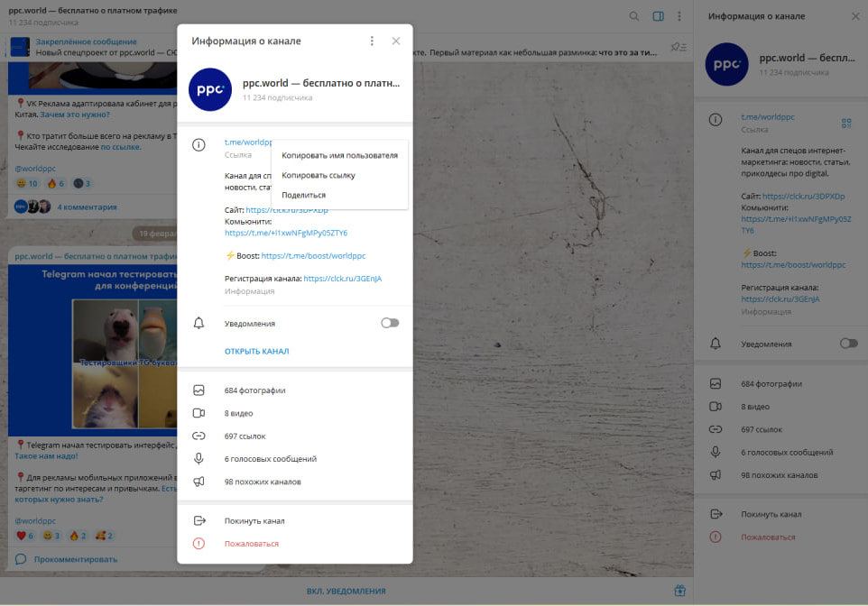Click the three-dot menu in channel info dialog
Screen dimensions: 868x606
372,41
